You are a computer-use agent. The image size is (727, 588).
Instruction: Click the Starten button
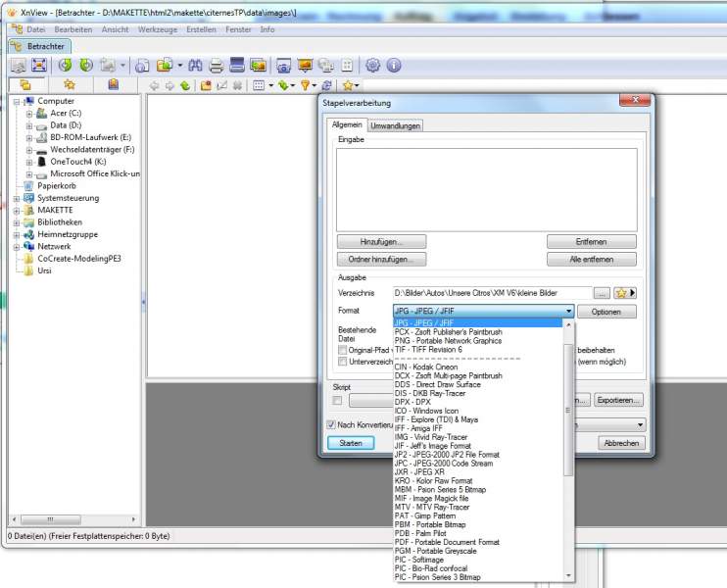[351, 443]
